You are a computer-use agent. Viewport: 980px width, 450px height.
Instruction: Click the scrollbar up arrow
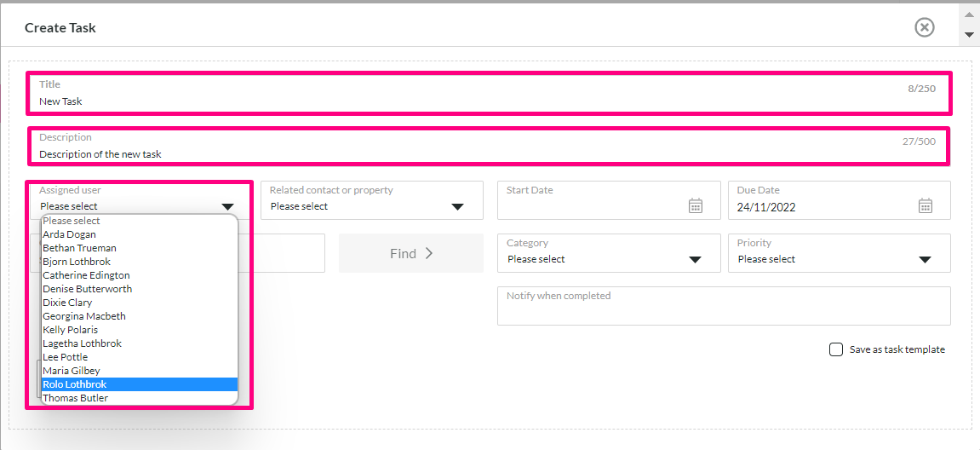click(969, 14)
